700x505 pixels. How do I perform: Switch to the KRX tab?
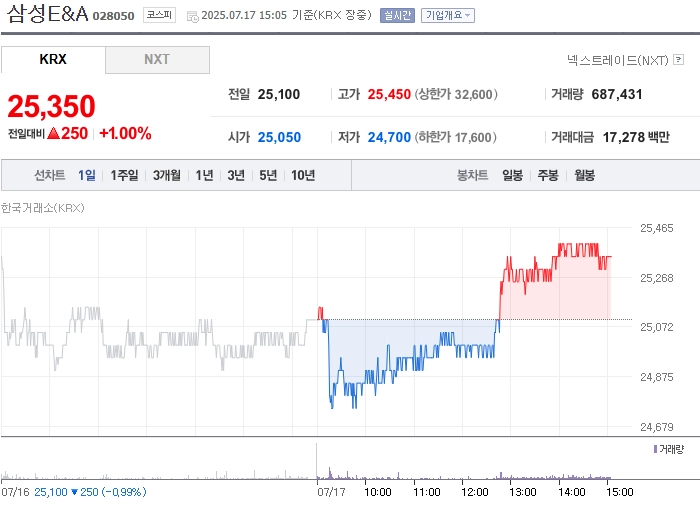[53, 59]
